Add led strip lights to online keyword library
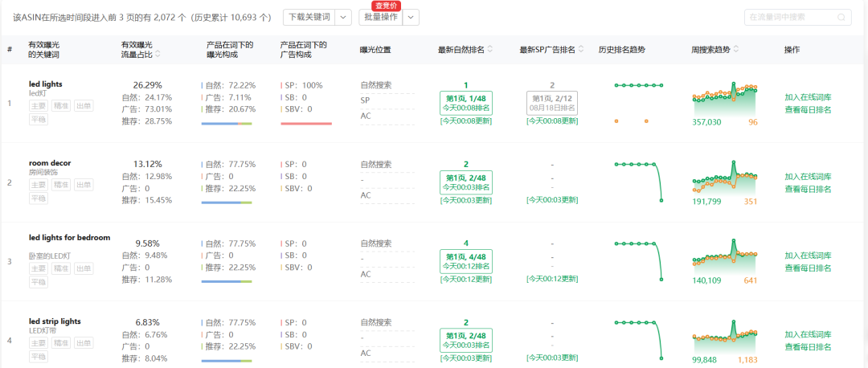868x368 pixels. coord(808,334)
